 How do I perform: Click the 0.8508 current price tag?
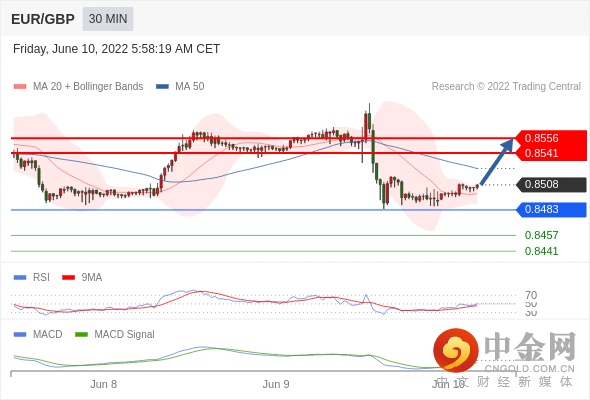click(551, 184)
